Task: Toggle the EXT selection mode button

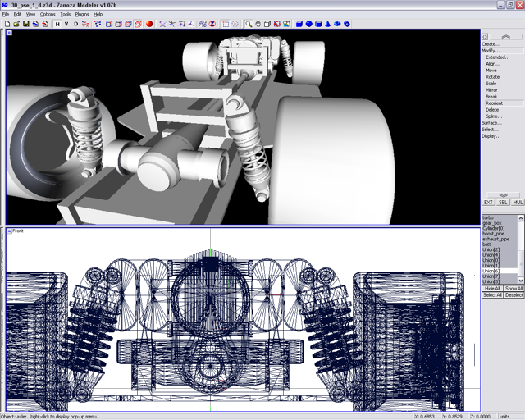Action: (488, 202)
